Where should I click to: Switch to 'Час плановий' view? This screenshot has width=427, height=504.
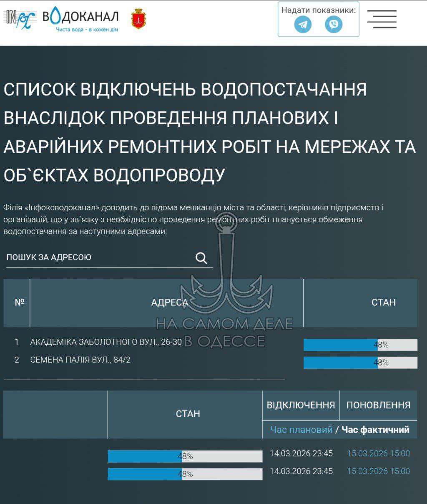pos(301,430)
